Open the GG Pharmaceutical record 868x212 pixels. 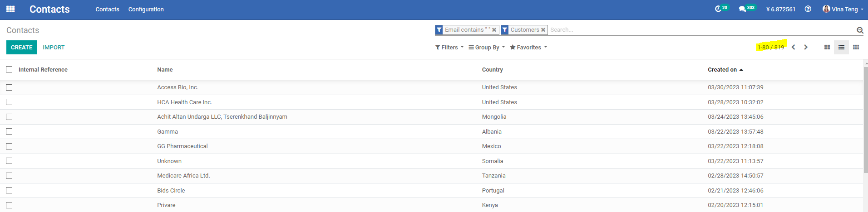[x=182, y=146]
